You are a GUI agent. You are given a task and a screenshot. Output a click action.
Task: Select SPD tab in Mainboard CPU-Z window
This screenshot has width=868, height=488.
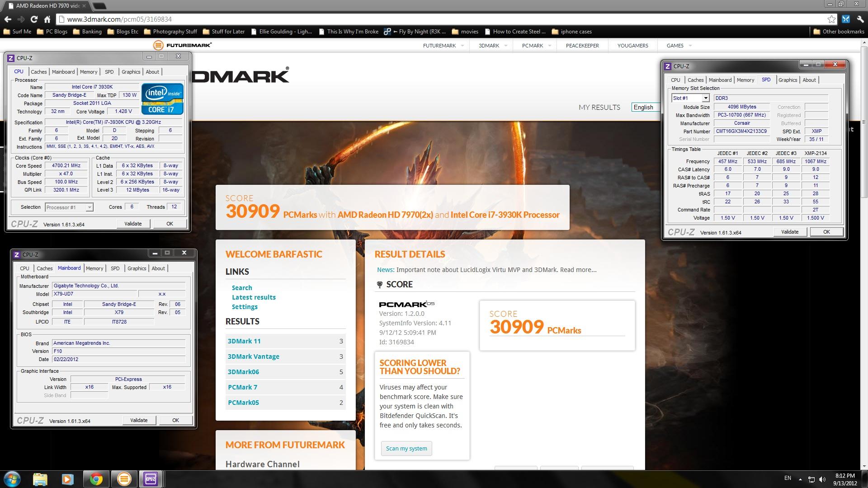[115, 268]
